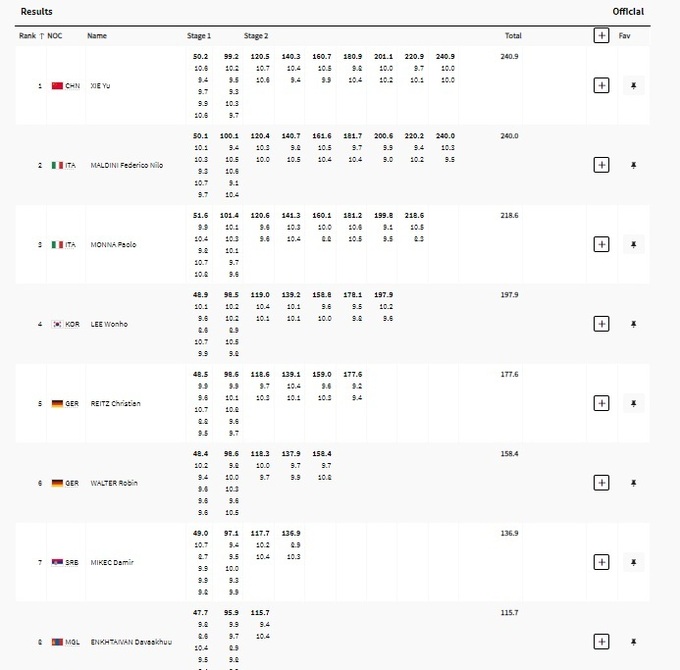
Task: Click the China flag beside XIE Yu
Action: pyautogui.click(x=57, y=86)
